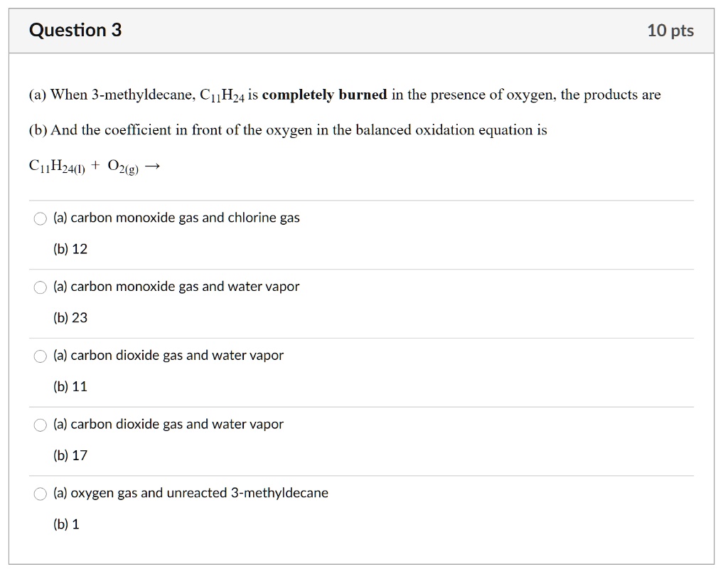Screen dimensions: 728x579
Task: Click the "(b) 12" answer text
Action: pos(70,250)
